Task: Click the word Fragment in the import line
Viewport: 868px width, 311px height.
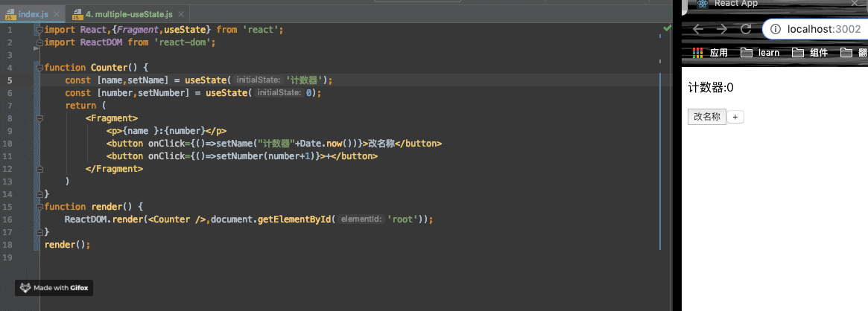Action: pyautogui.click(x=138, y=30)
